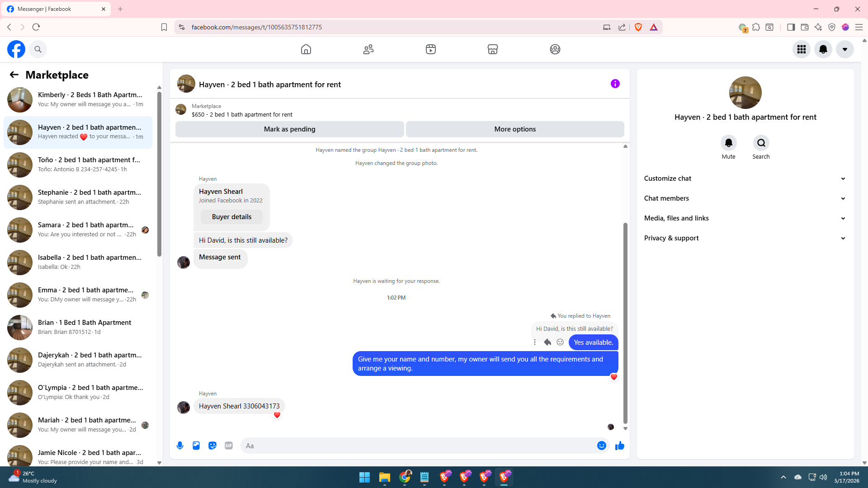Bookmark this page in the browser
Image resolution: width=868 pixels, height=488 pixels.
(164, 27)
